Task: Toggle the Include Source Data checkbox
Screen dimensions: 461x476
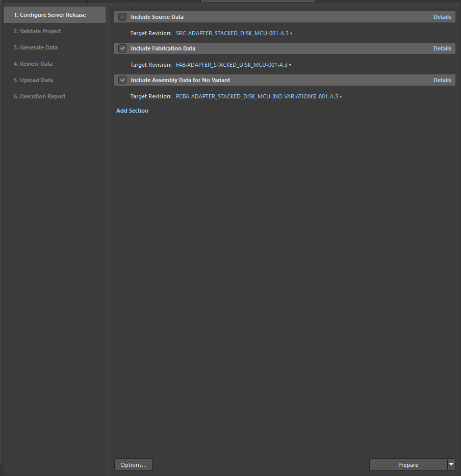Action: [x=122, y=17]
